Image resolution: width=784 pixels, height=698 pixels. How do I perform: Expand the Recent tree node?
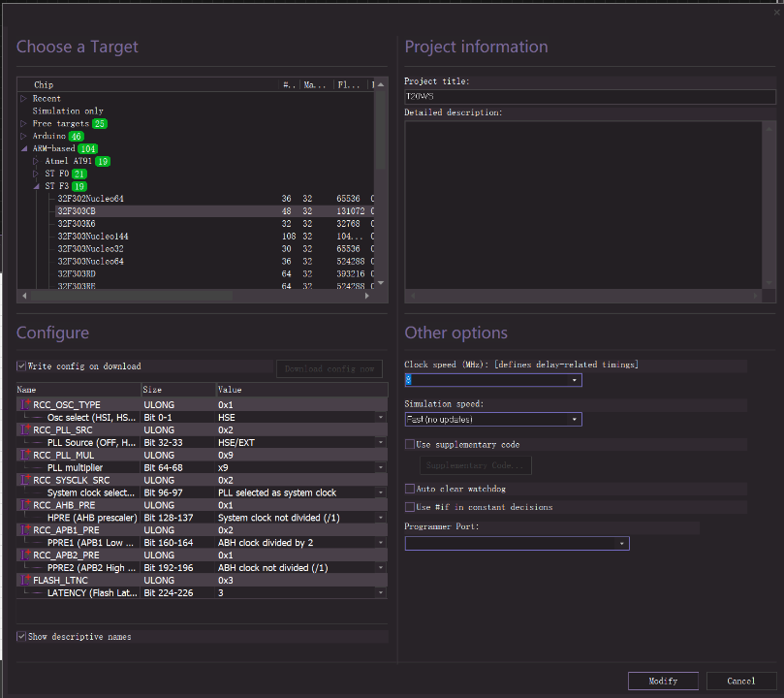[x=23, y=99]
